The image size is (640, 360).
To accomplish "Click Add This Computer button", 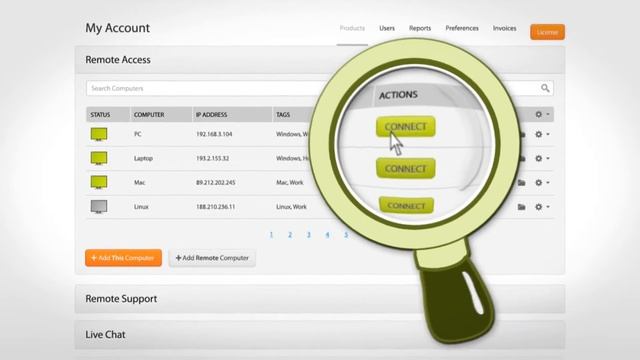I will pos(123,258).
